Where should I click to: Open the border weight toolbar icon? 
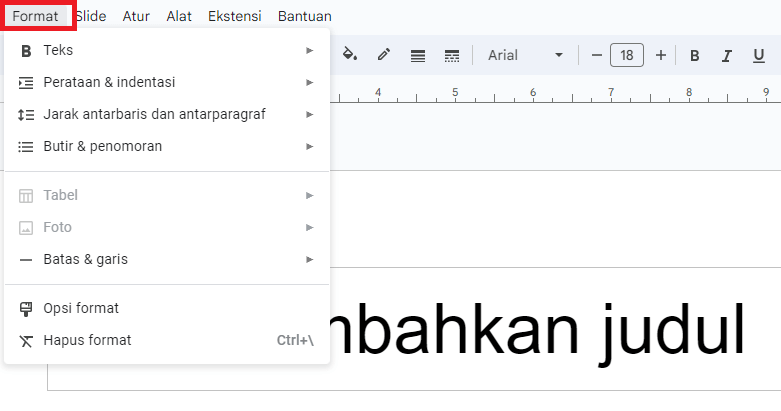coord(418,56)
